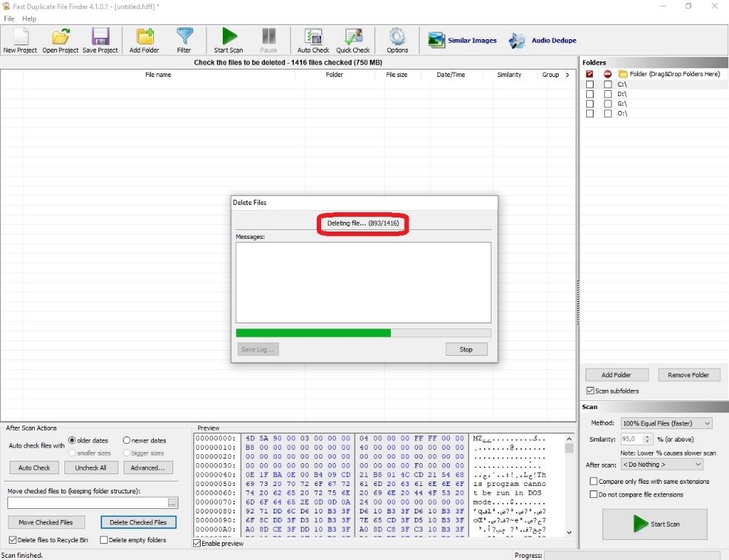The width and height of the screenshot is (729, 560).
Task: Sort by Similarity column header
Action: (x=509, y=75)
